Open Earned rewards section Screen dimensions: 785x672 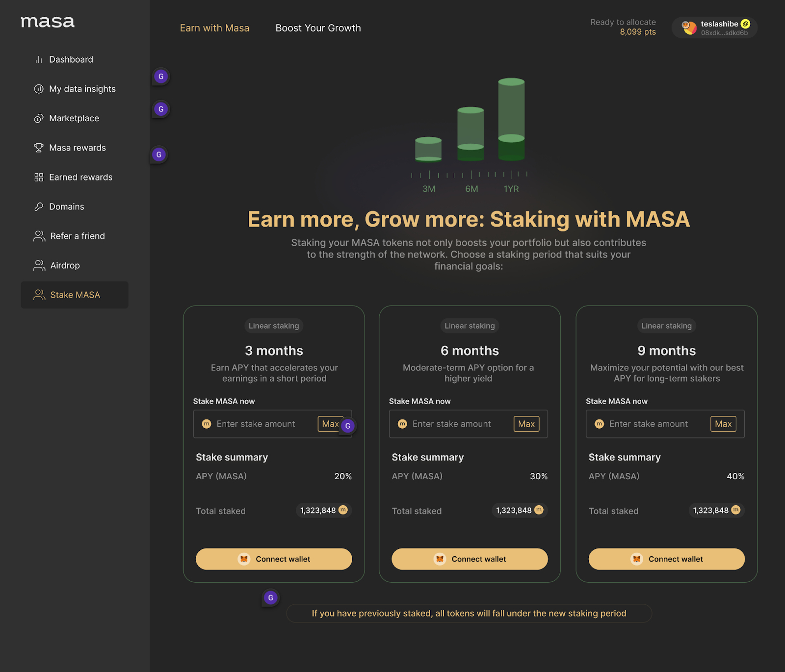pyautogui.click(x=75, y=177)
